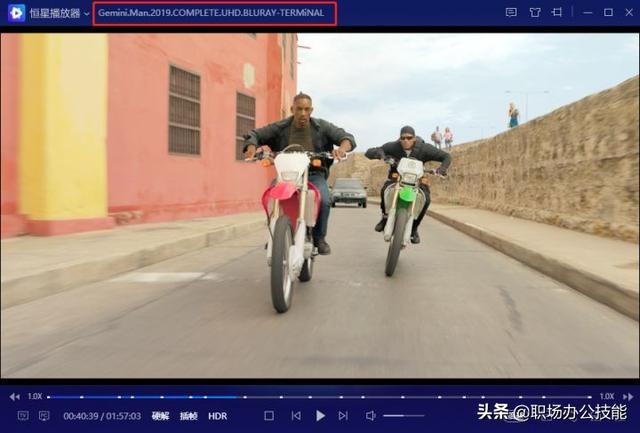This screenshot has height=433, width=640.
Task: Jump to the first chapter marker dot
Action: click(x=49, y=397)
